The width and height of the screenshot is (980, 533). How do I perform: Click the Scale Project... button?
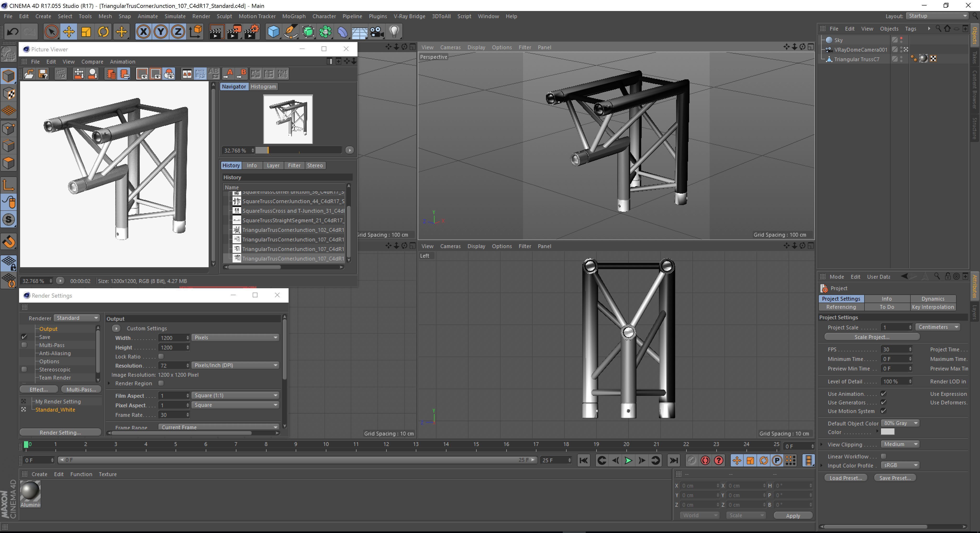(x=872, y=337)
